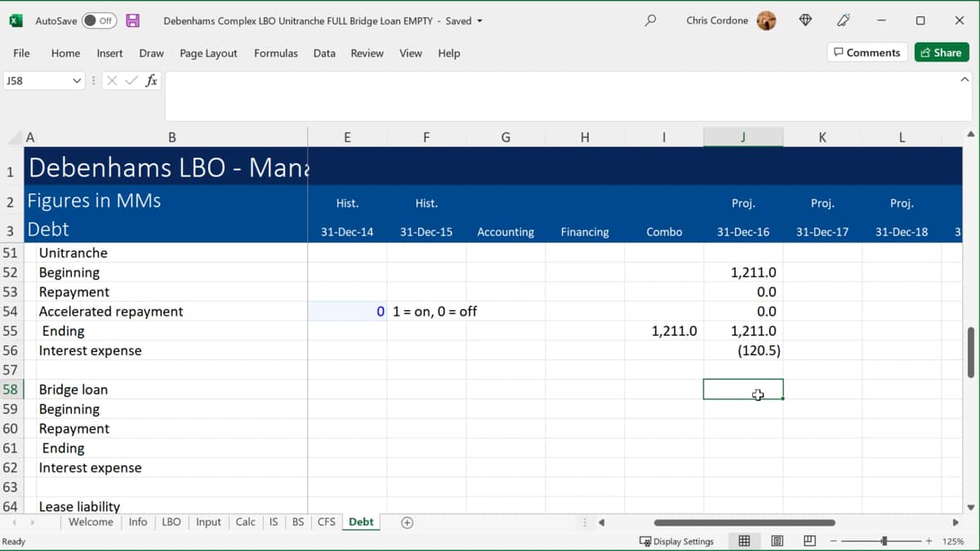Click the Search magnifier icon
The height and width of the screenshot is (551, 980).
[x=650, y=20]
